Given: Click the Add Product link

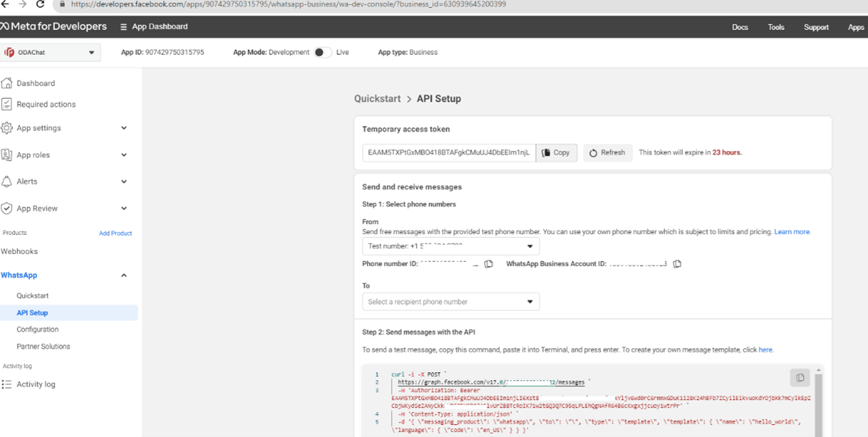Looking at the screenshot, I should 115,233.
